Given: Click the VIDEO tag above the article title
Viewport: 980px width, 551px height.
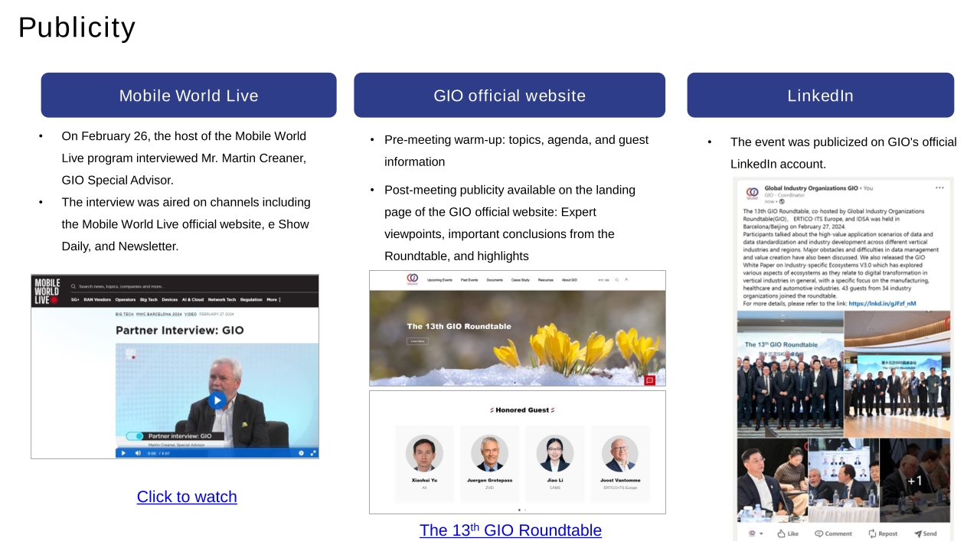Looking at the screenshot, I should [x=190, y=315].
